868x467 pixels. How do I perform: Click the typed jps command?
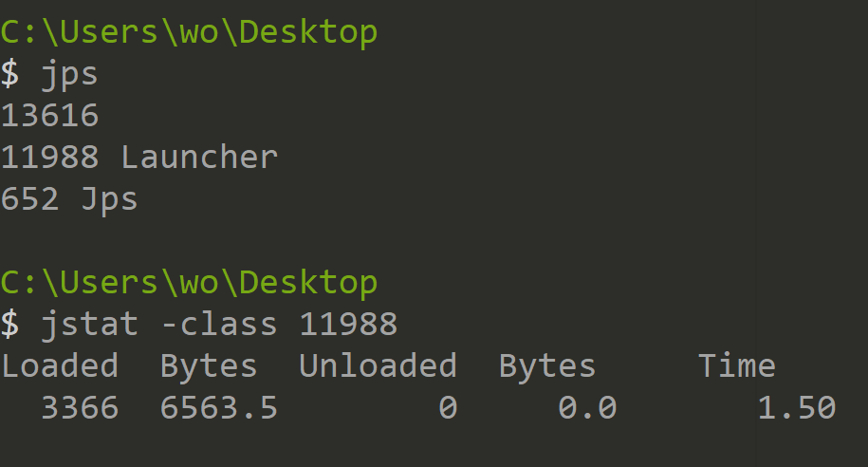click(69, 74)
